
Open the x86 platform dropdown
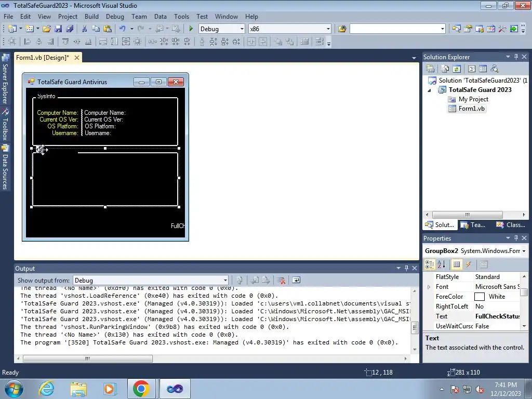328,29
